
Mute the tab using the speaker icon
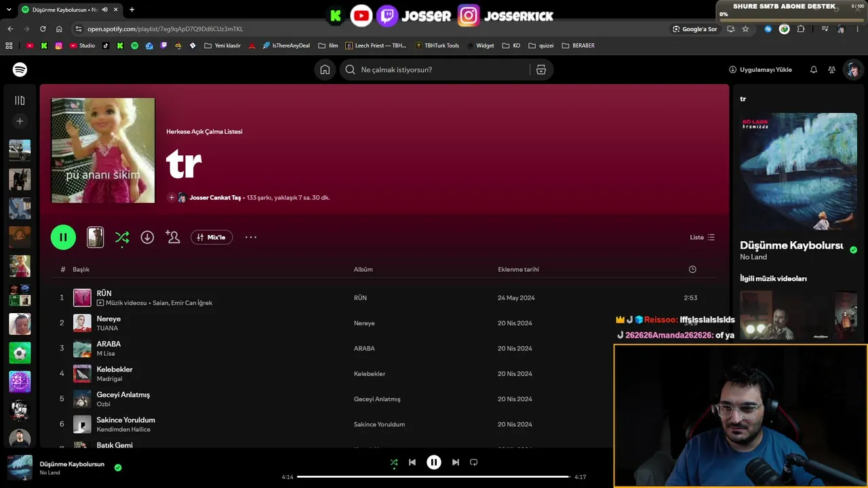[x=104, y=9]
